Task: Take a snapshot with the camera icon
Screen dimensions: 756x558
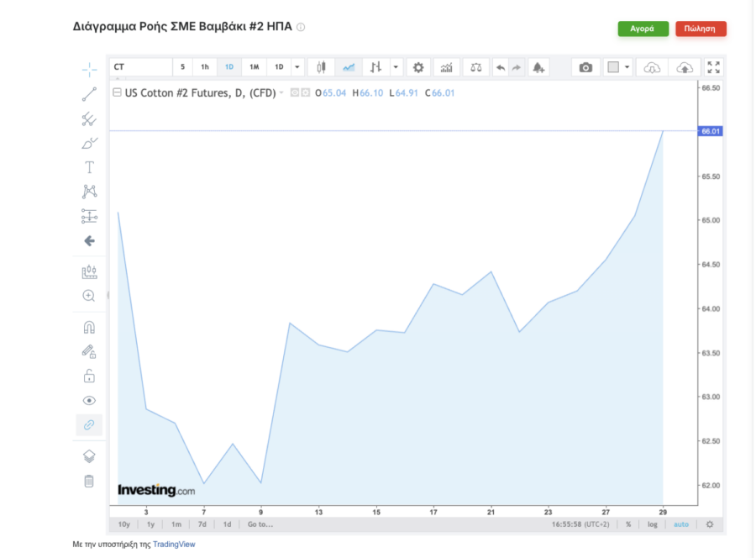Action: point(585,67)
